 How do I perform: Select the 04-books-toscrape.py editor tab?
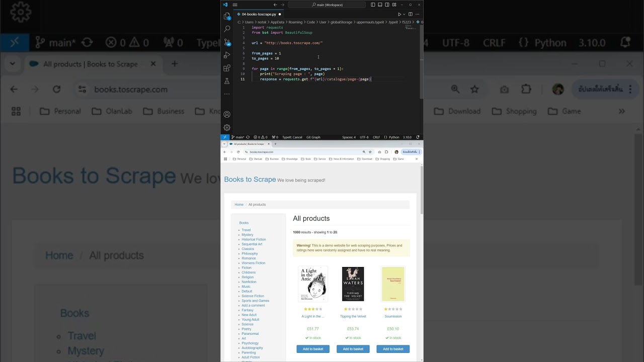tap(259, 14)
